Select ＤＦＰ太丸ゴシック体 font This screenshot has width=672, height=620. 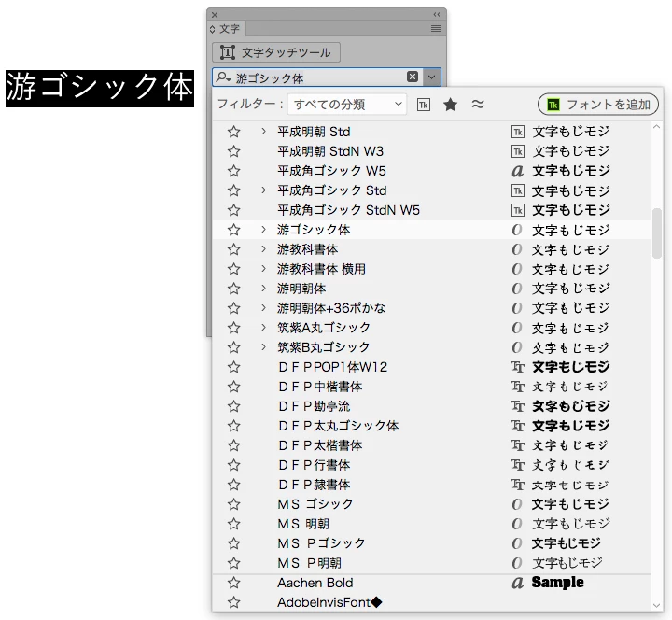coord(339,426)
